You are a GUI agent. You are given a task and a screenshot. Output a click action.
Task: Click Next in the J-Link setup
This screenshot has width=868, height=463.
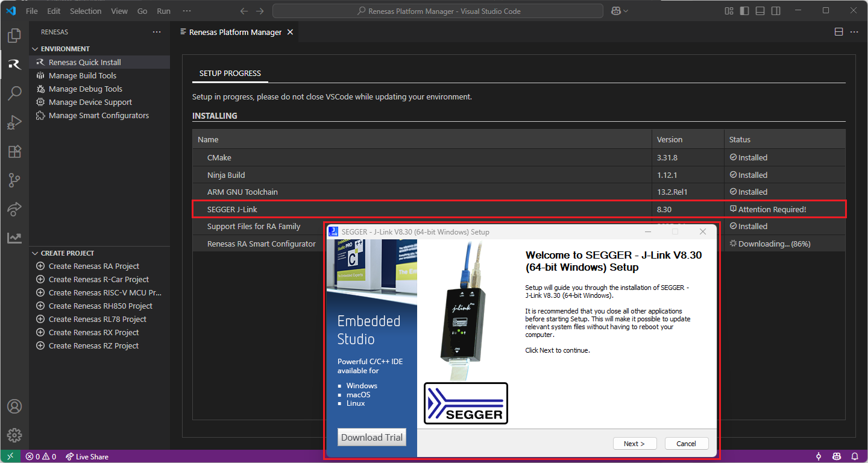pos(634,444)
